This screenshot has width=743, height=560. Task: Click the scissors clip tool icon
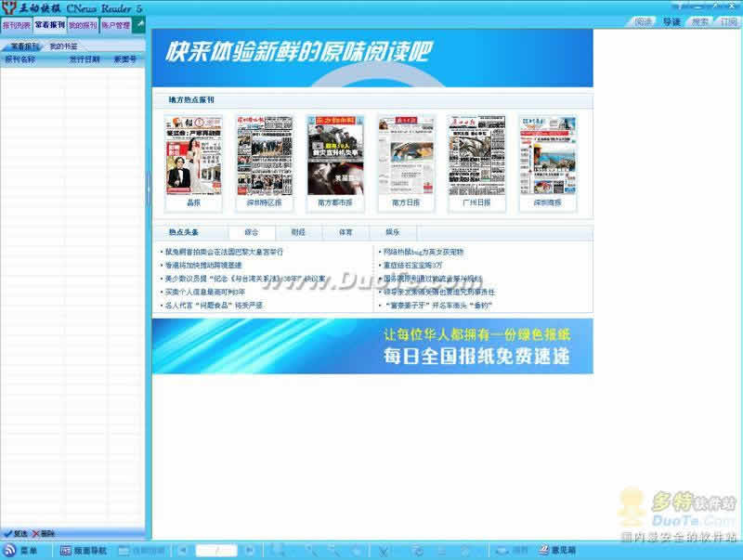383,551
